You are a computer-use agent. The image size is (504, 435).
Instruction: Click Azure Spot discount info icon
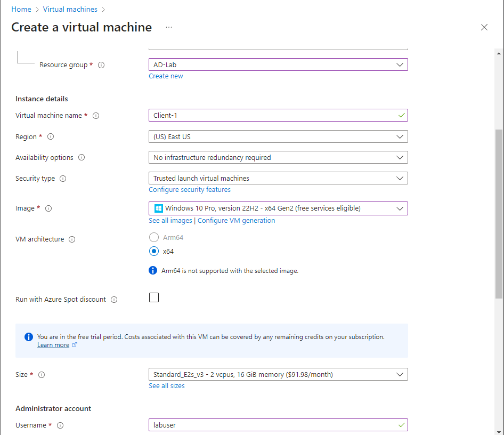pos(114,299)
